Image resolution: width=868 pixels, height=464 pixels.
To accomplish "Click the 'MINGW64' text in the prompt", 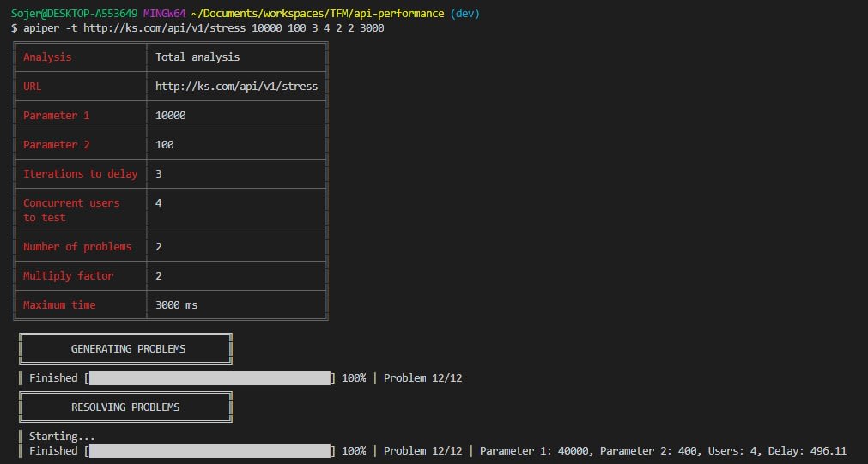I will [x=164, y=13].
